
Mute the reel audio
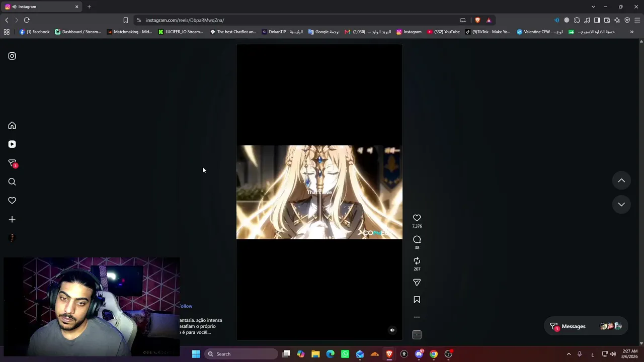point(392,330)
